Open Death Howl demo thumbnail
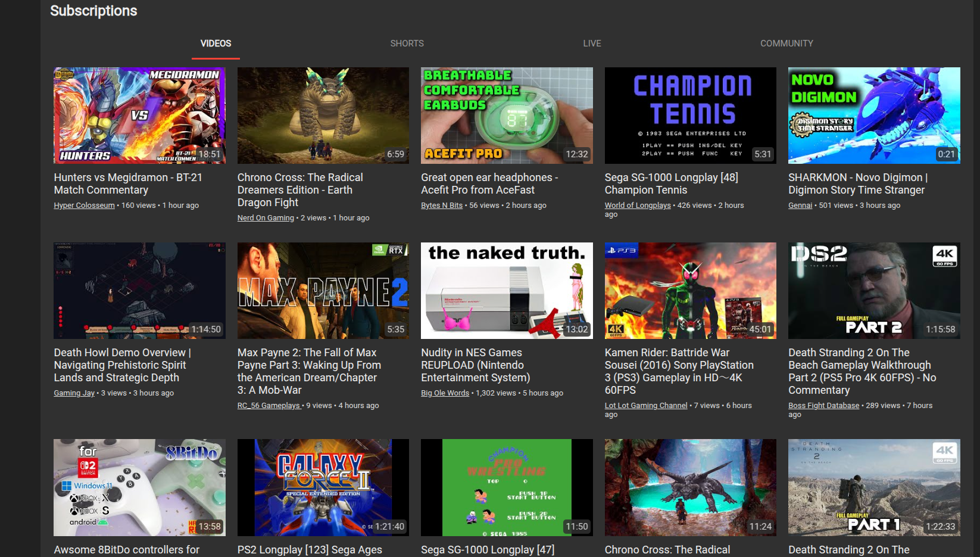 coord(139,291)
